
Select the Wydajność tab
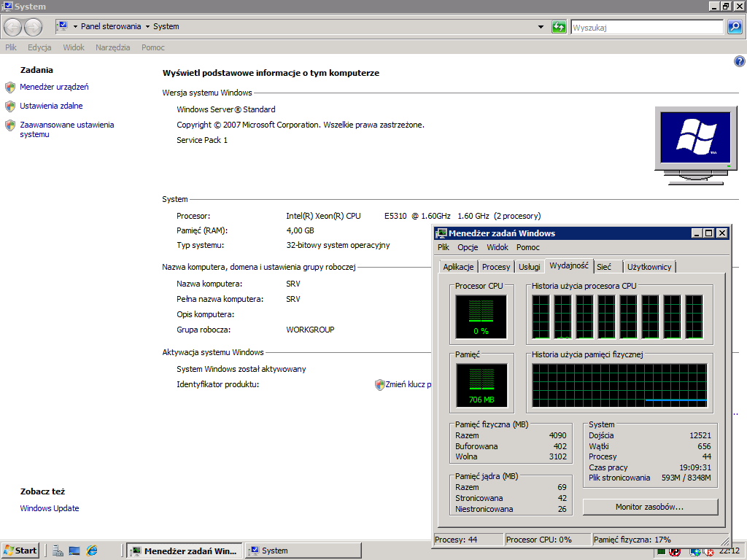click(x=569, y=265)
